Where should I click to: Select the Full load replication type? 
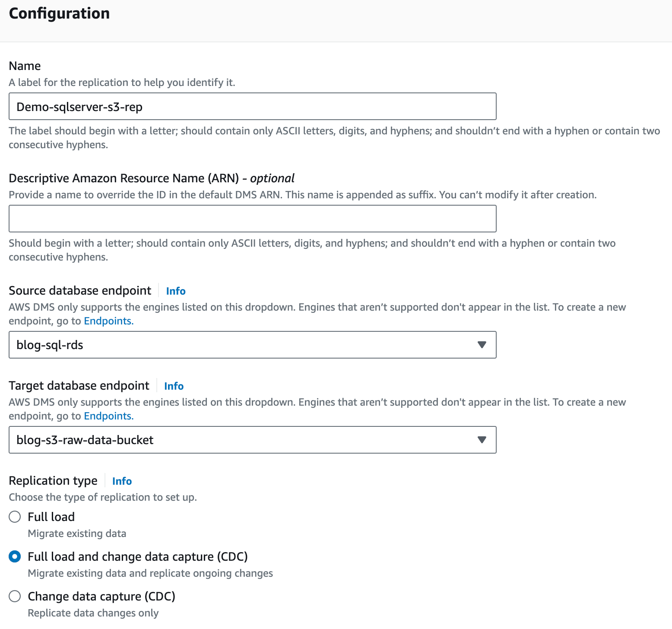(x=15, y=517)
